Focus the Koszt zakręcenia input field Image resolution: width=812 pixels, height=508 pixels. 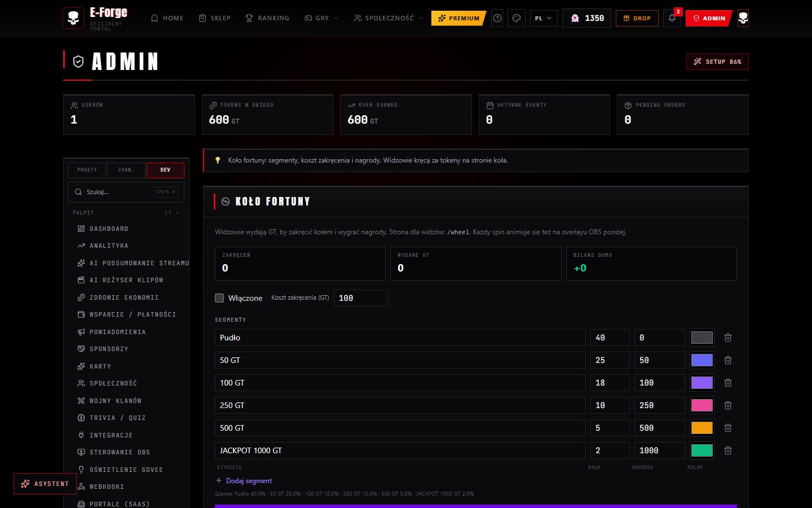click(361, 298)
